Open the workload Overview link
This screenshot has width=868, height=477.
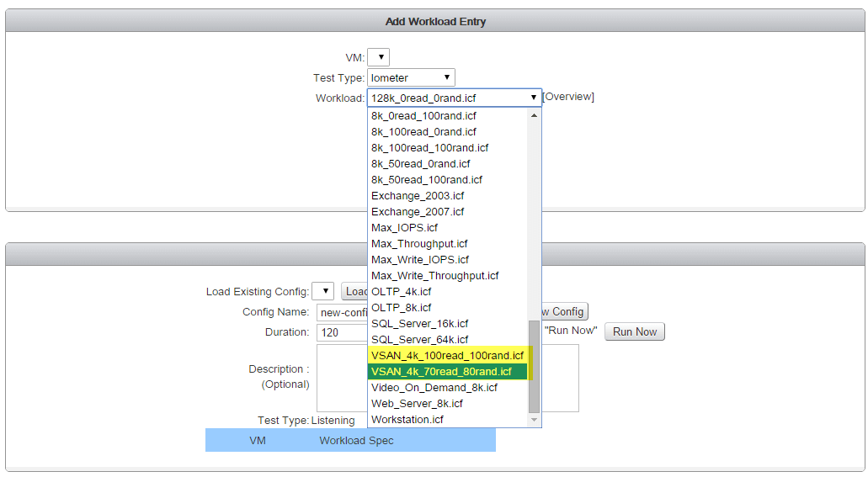(568, 97)
